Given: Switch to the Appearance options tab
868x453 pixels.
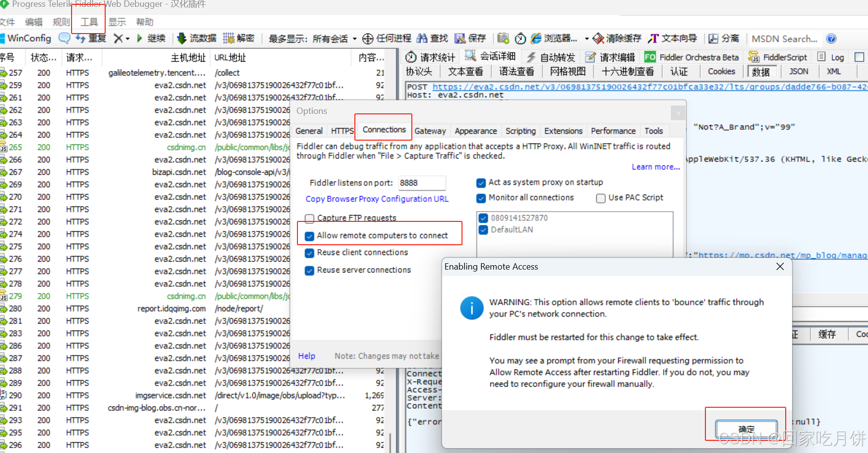Looking at the screenshot, I should (x=476, y=131).
